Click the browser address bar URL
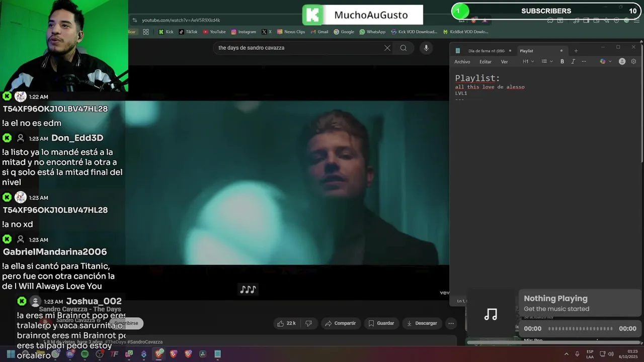 pyautogui.click(x=181, y=20)
